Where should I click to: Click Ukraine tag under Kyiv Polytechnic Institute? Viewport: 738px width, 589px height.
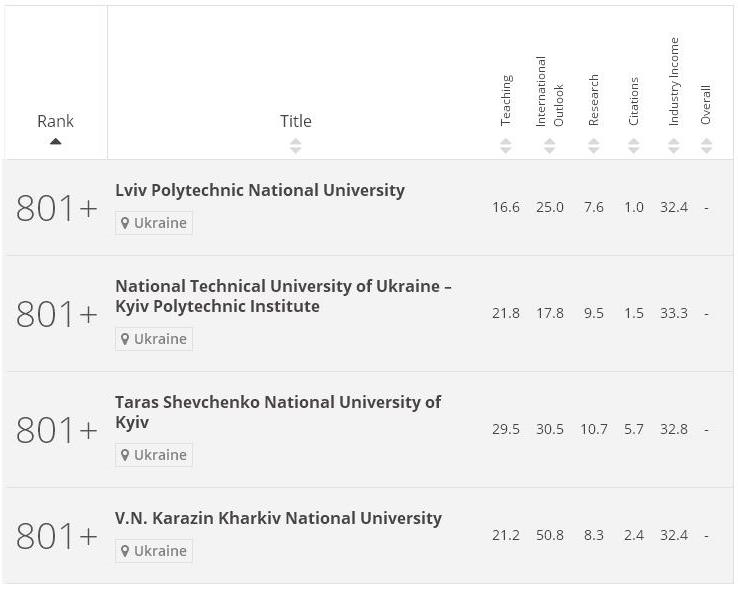pyautogui.click(x=154, y=339)
